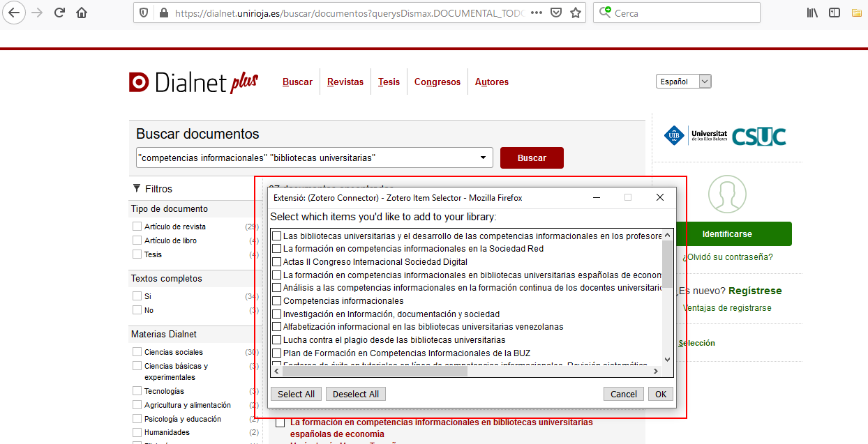Viewport: 868px width, 444px height.
Task: Tick 'No' under Textos completos
Action: (x=137, y=310)
